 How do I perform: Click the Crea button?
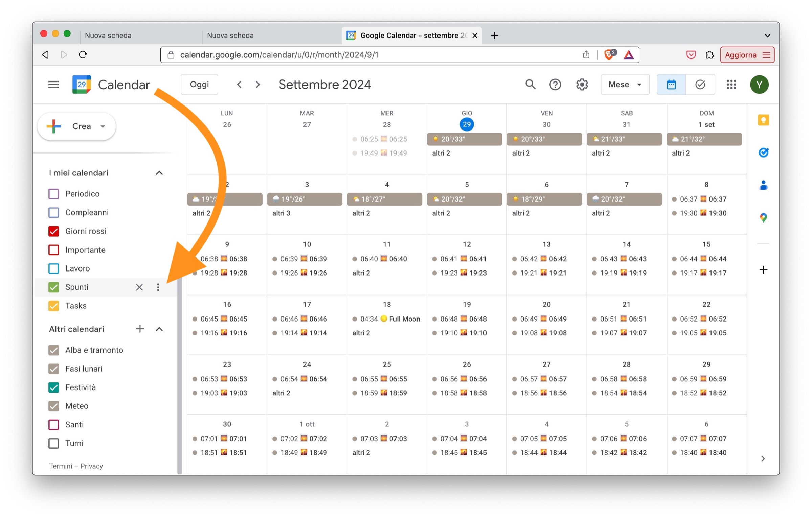click(77, 126)
